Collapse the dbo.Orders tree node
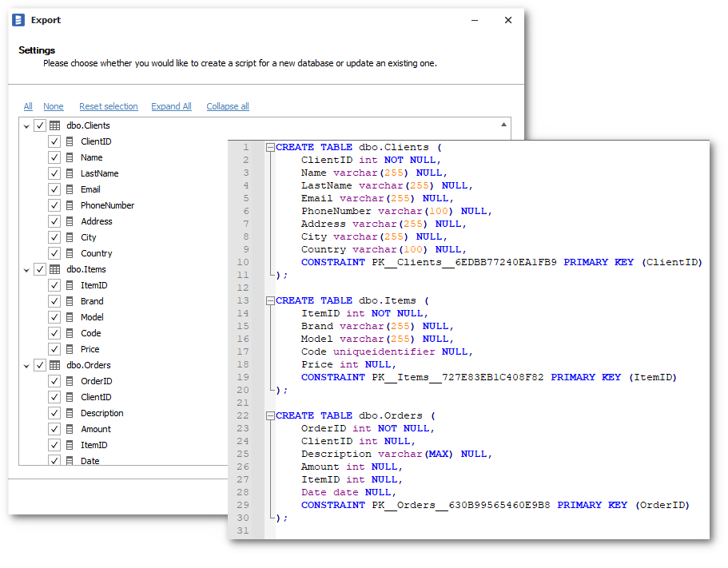The height and width of the screenshot is (568, 728). tap(26, 366)
